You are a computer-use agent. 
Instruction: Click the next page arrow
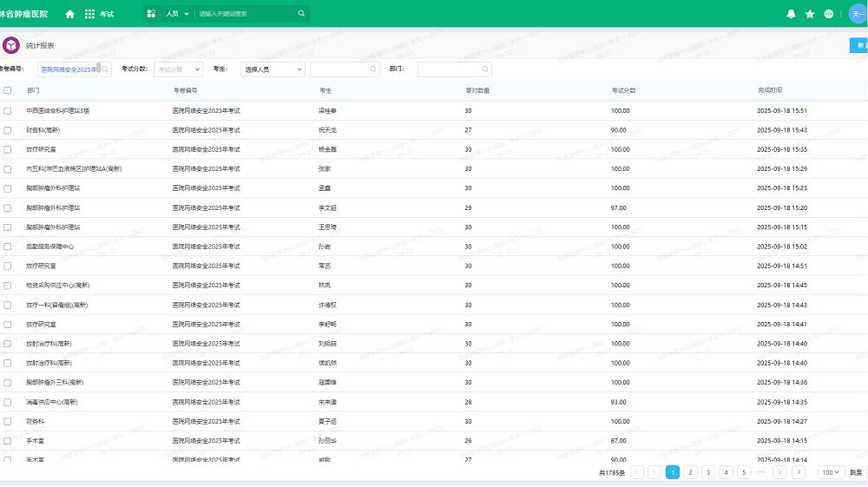tap(779, 472)
